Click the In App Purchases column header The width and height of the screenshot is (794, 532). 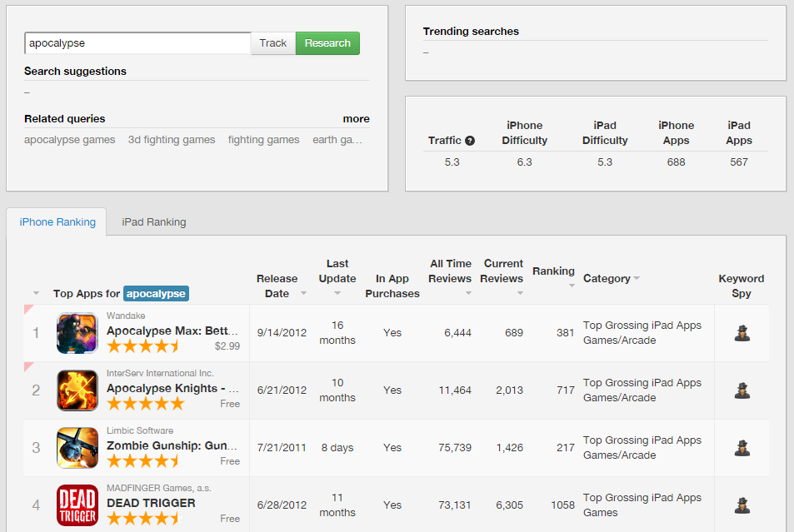click(x=392, y=286)
